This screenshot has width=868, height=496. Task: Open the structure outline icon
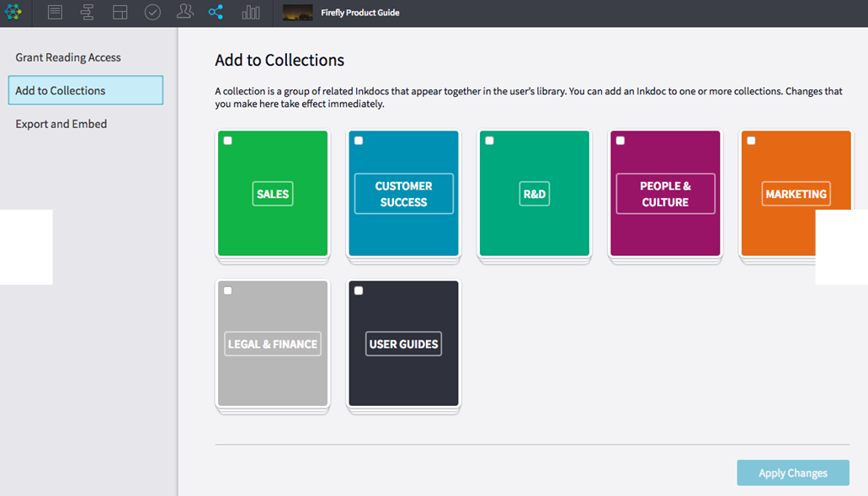(87, 13)
